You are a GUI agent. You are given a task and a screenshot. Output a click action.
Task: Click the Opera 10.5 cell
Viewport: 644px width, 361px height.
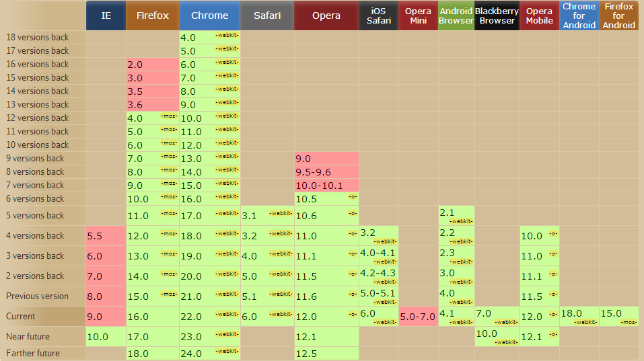point(326,198)
